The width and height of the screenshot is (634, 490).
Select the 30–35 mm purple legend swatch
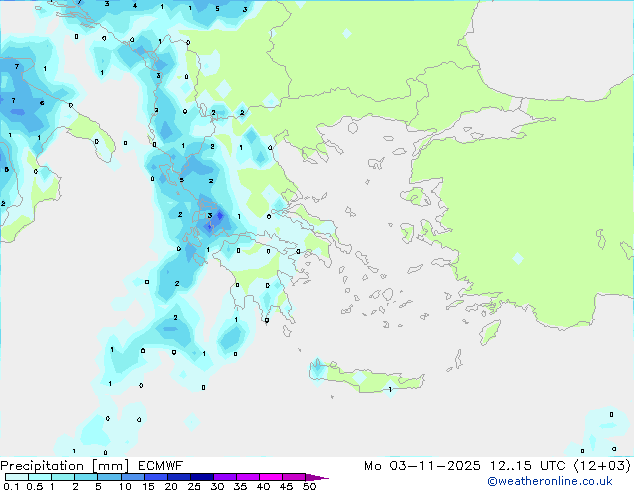tap(225, 477)
